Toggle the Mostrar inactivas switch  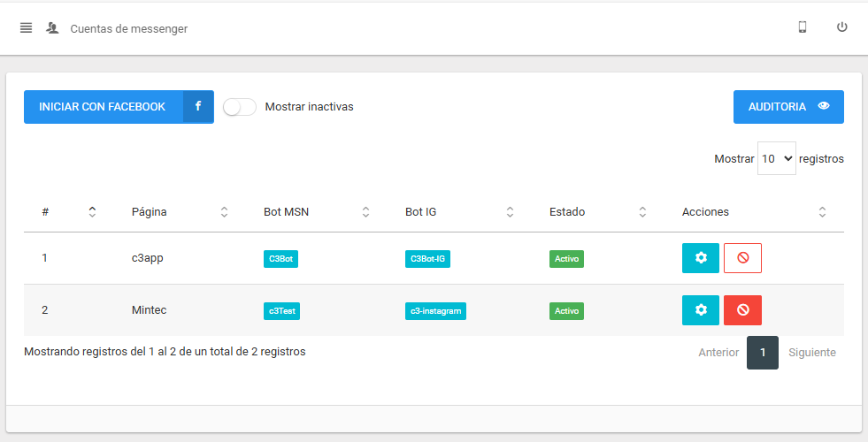pyautogui.click(x=240, y=107)
